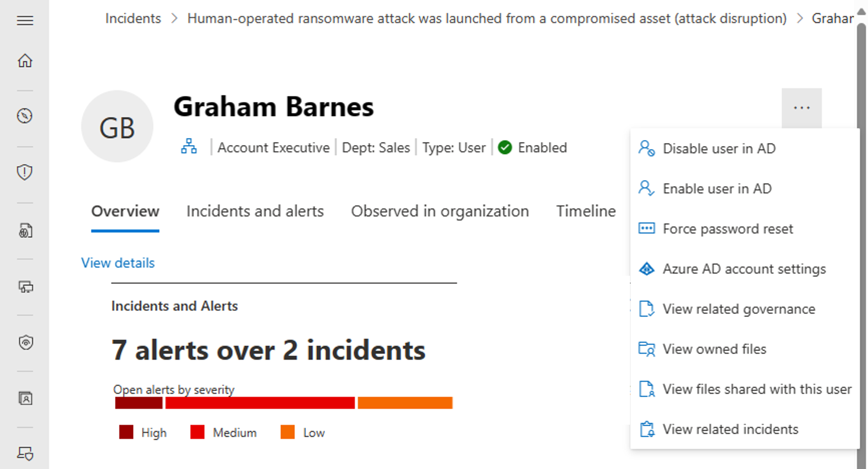Image resolution: width=868 pixels, height=469 pixels.
Task: Click the View related incidents icon
Action: click(x=647, y=428)
